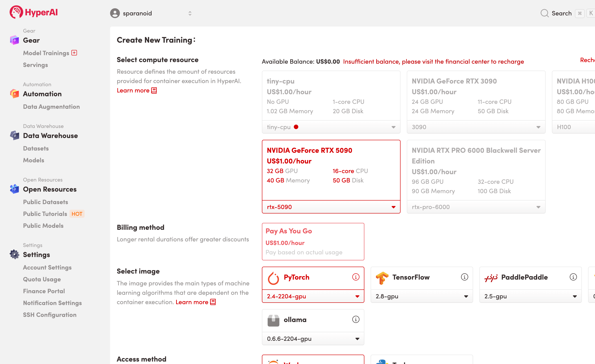Image resolution: width=595 pixels, height=364 pixels.
Task: Expand the sparanoid account switcher
Action: 190,13
